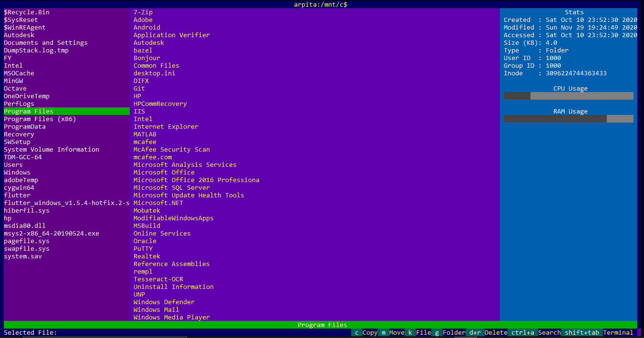Screen dimensions: 644x338
Task: Click the ModifiableWindowsApps entry
Action: coord(174,218)
